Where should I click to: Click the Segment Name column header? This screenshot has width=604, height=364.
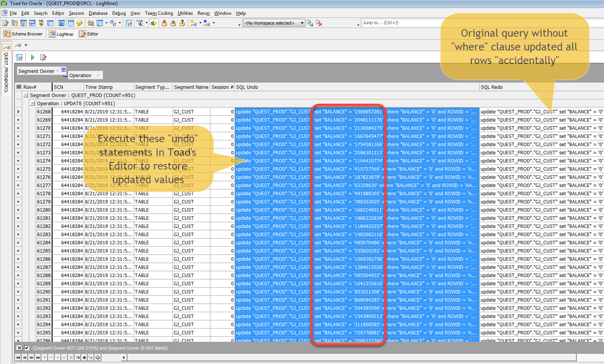tap(191, 87)
